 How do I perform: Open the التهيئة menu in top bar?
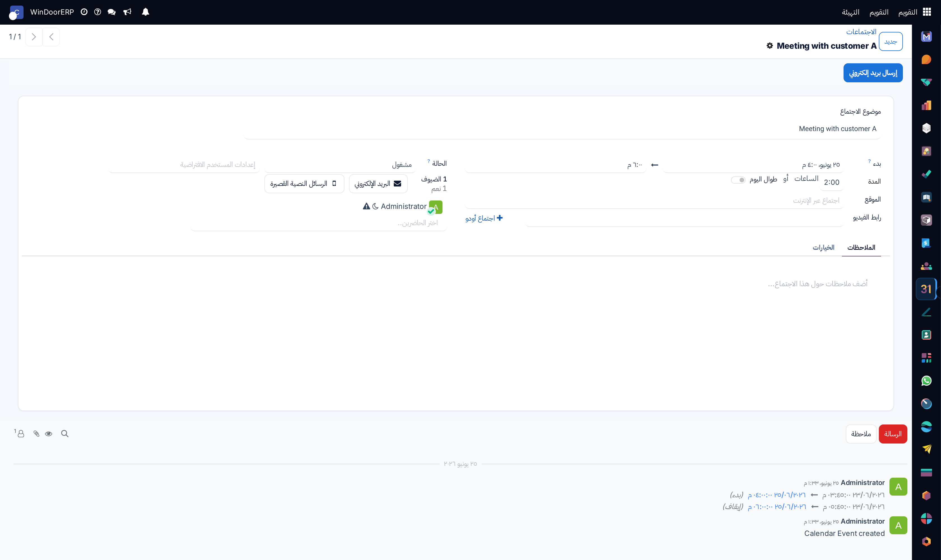[851, 12]
